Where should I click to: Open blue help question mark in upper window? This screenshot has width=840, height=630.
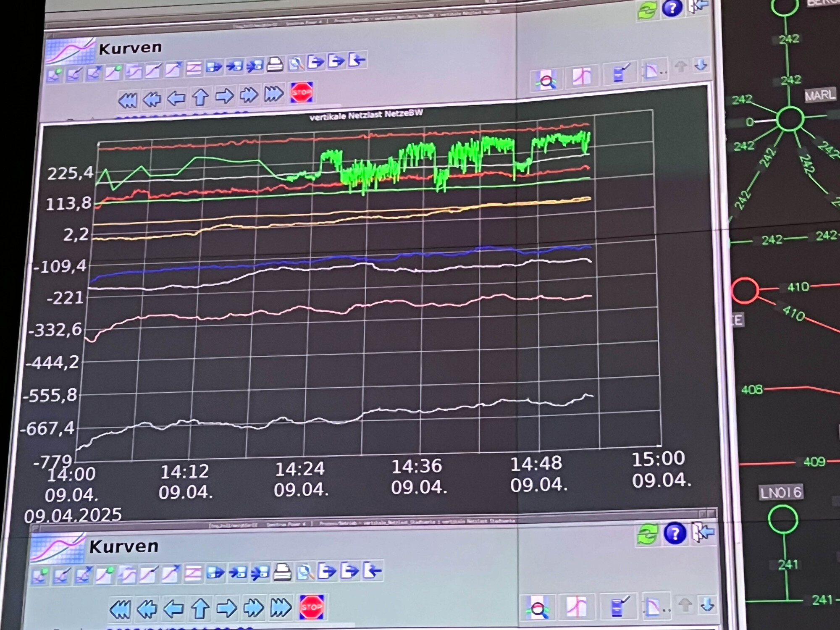click(672, 8)
